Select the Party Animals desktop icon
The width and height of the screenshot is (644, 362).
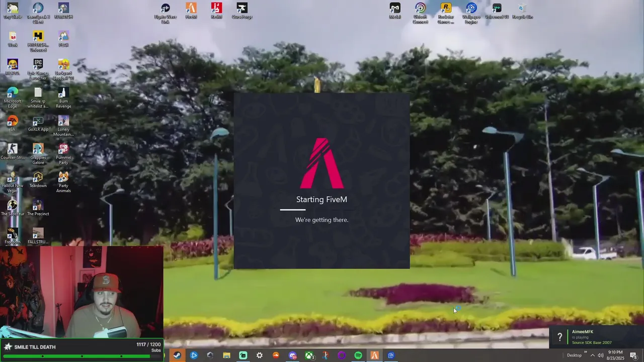63,182
